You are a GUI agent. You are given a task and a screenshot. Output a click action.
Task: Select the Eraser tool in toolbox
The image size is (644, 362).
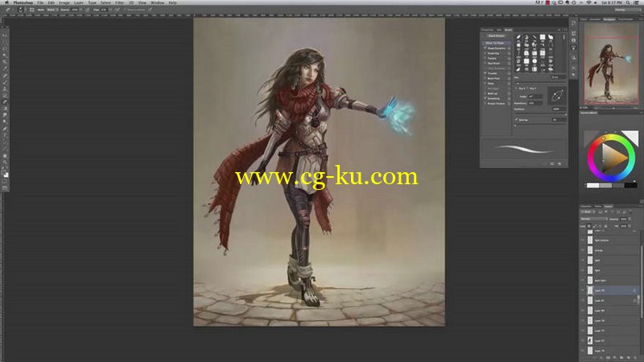[x=5, y=102]
